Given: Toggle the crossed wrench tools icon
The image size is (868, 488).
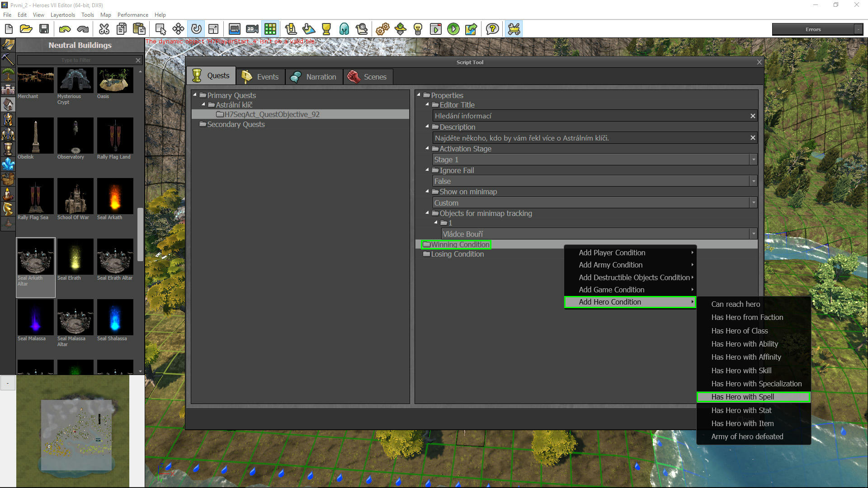Looking at the screenshot, I should click(x=514, y=29).
